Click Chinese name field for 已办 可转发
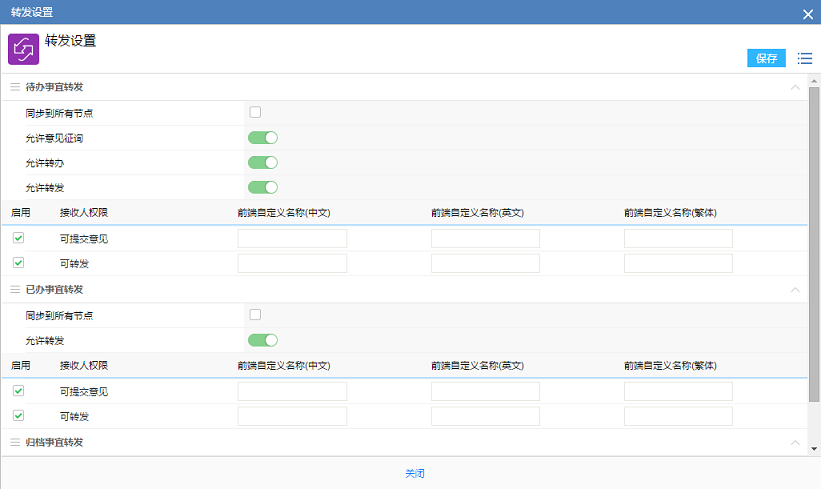 click(292, 416)
